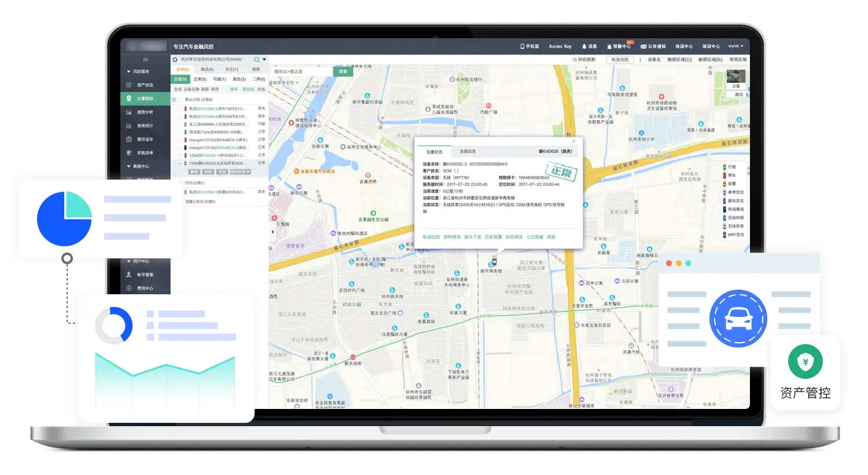Open 公告通知 envelope item
Viewport: 868px width, 475px height.
(x=653, y=46)
